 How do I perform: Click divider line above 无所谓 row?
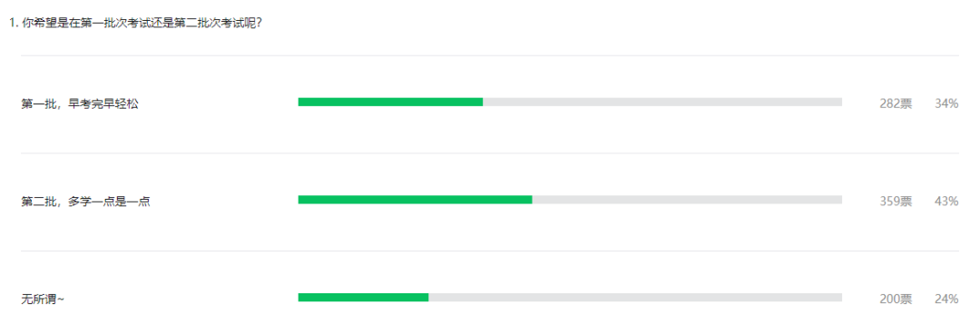[490, 251]
